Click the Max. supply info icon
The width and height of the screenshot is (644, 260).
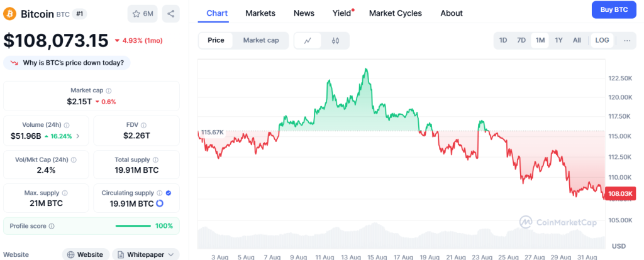65,193
